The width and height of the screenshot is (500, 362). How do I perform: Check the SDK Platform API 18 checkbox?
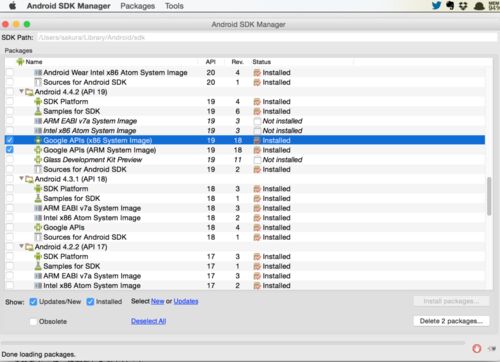tap(10, 188)
